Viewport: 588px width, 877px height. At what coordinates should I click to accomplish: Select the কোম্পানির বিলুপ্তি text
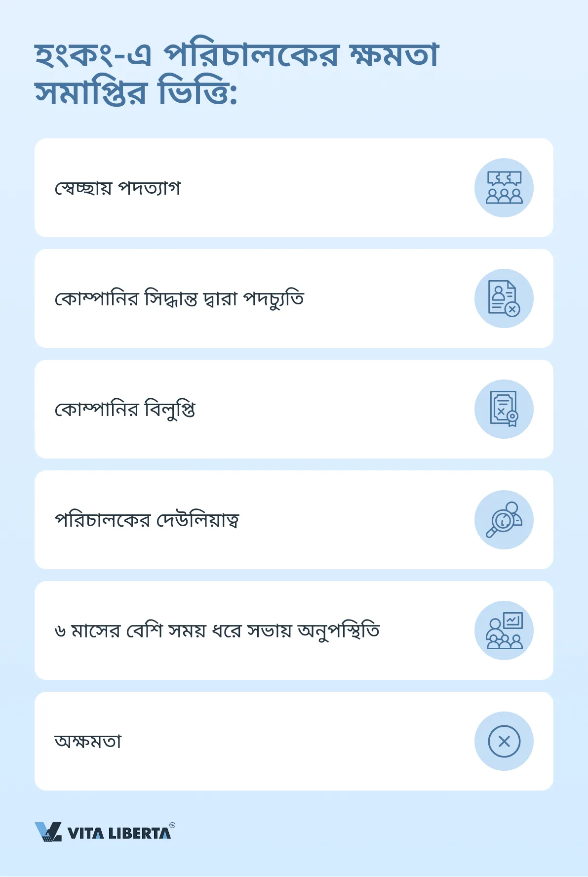(125, 410)
